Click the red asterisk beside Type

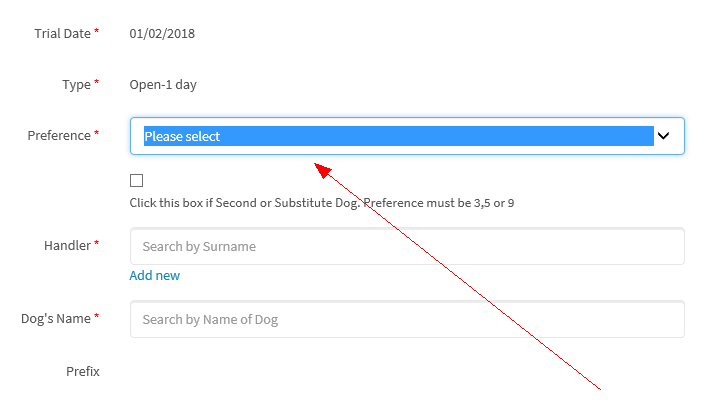96,82
